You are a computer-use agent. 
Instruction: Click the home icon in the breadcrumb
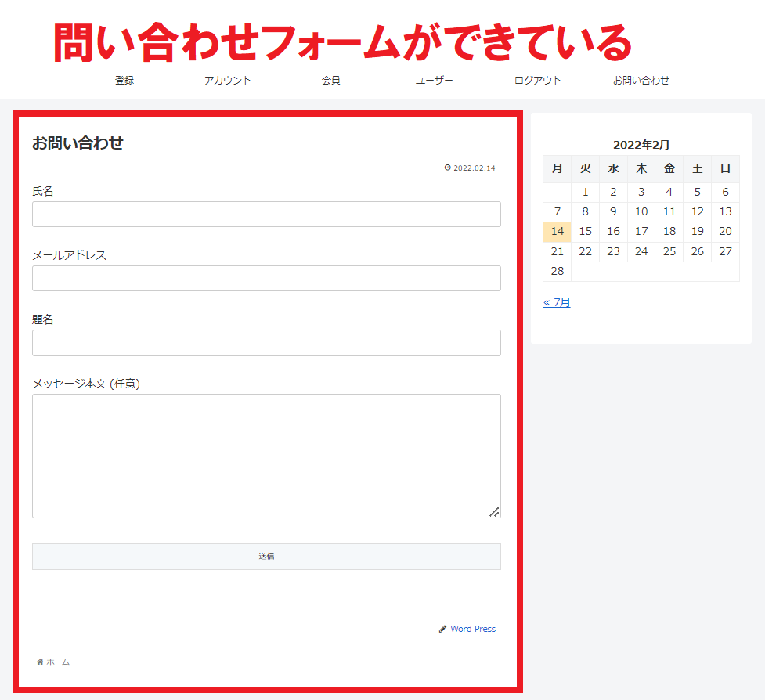point(40,662)
